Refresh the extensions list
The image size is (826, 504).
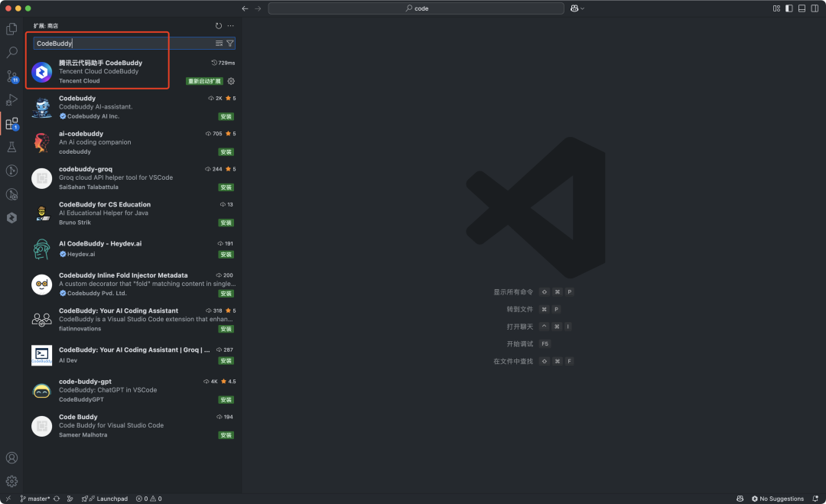[219, 26]
